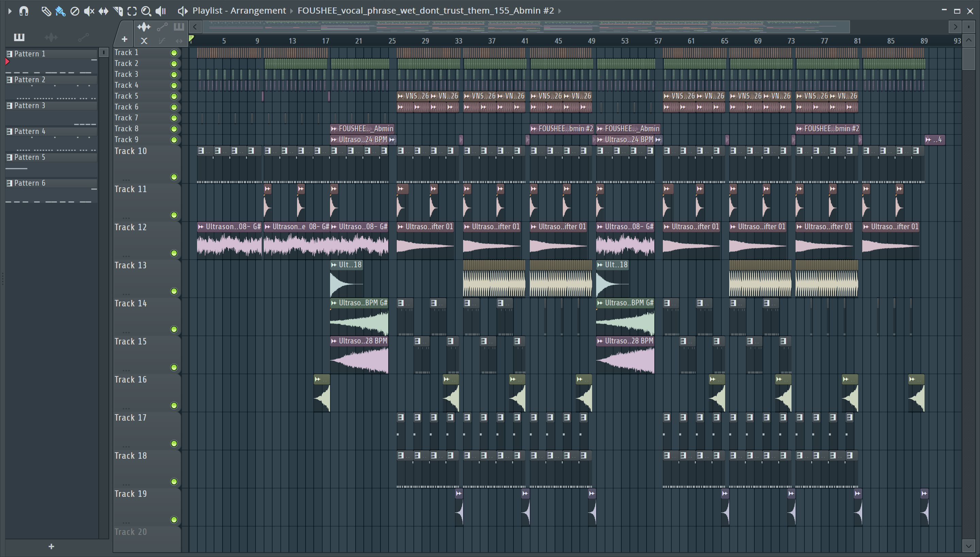Open the Playlist - Arrangement menu
The width and height of the screenshot is (980, 557).
pyautogui.click(x=239, y=11)
